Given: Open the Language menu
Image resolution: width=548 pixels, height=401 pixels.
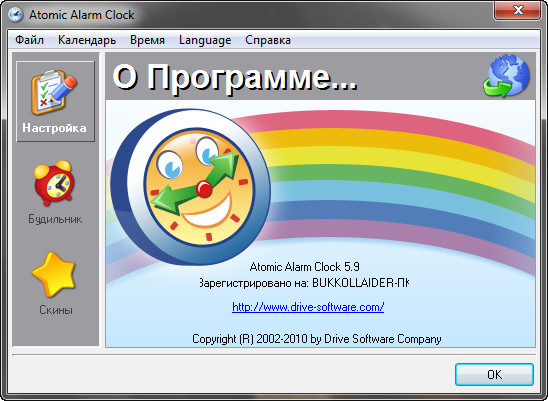Looking at the screenshot, I should [x=205, y=40].
